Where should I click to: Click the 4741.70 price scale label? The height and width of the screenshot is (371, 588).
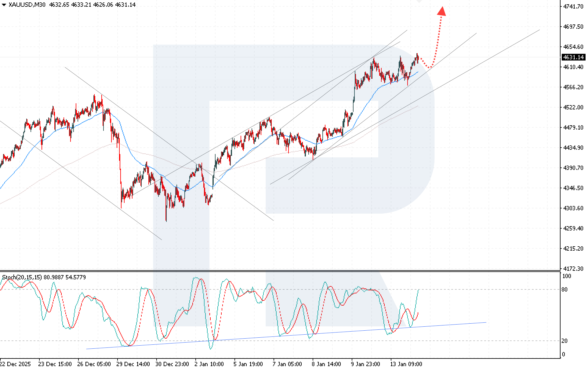(x=573, y=6)
